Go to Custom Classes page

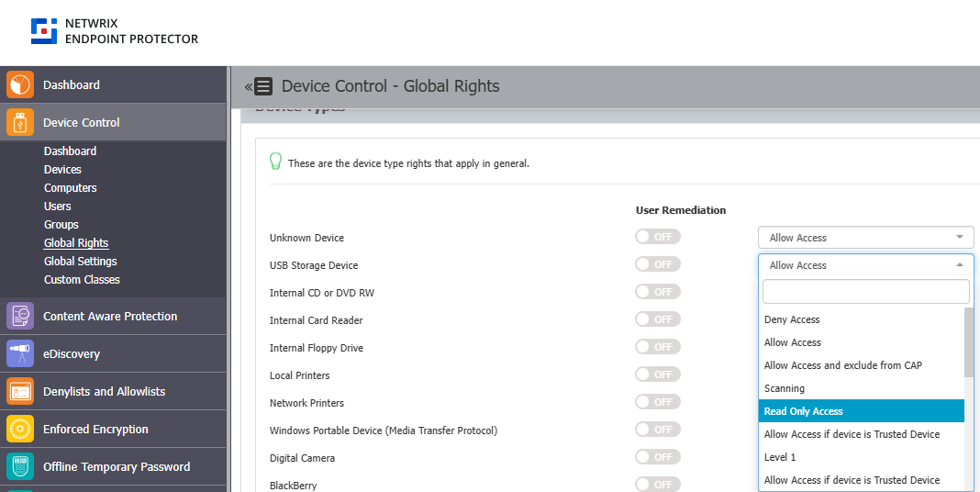tap(82, 280)
